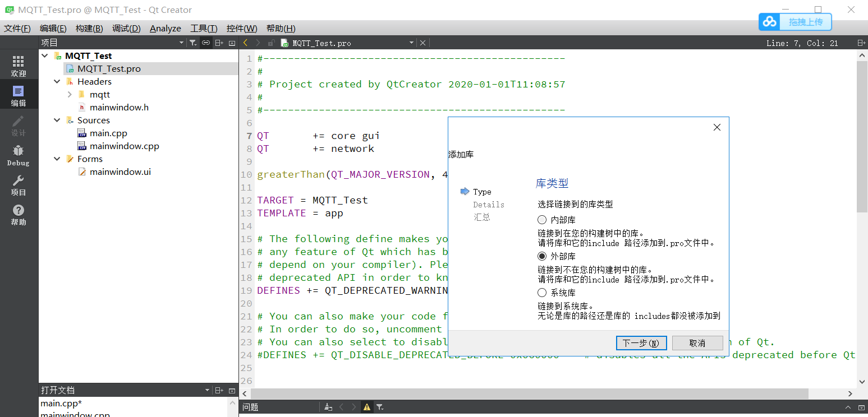Screen dimensions: 868x417
Task: Open the 工具(T) menu
Action: point(203,28)
